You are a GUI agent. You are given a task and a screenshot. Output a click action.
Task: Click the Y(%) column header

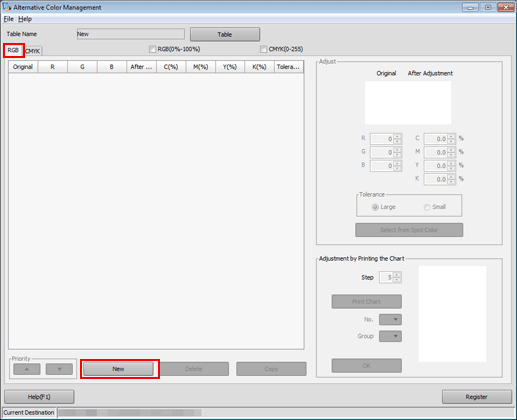tap(230, 67)
